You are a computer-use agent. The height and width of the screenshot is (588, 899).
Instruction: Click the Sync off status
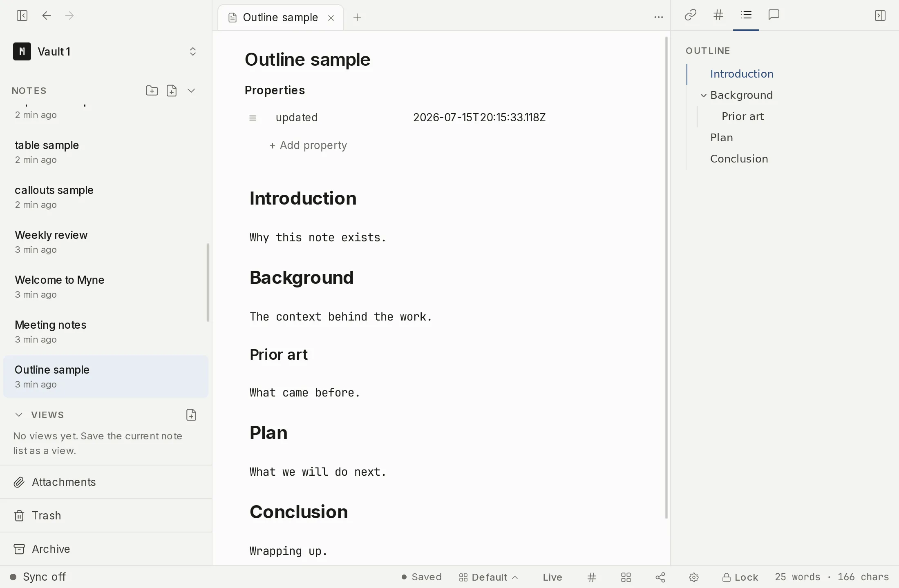pos(38,577)
